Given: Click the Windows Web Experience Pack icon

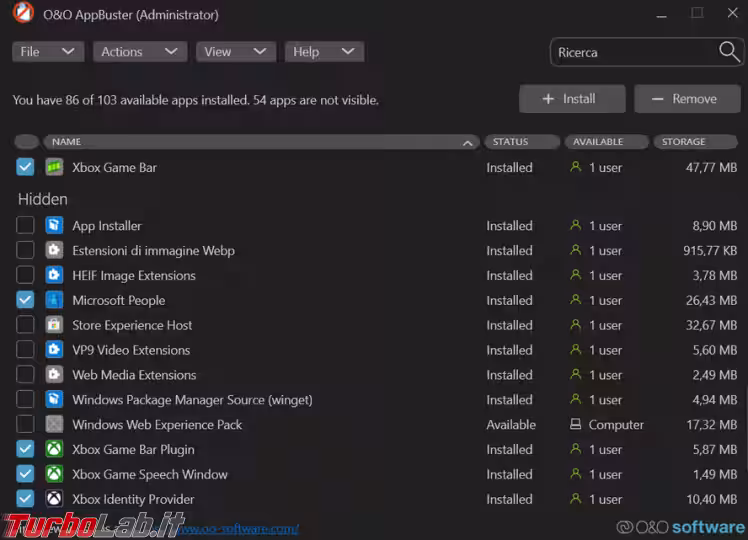Looking at the screenshot, I should click(54, 424).
